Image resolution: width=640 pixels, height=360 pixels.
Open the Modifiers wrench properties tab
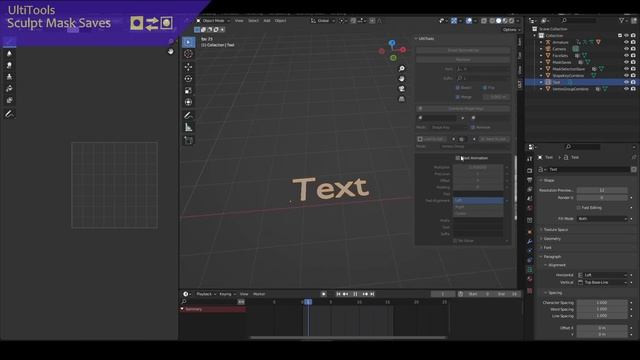530,242
